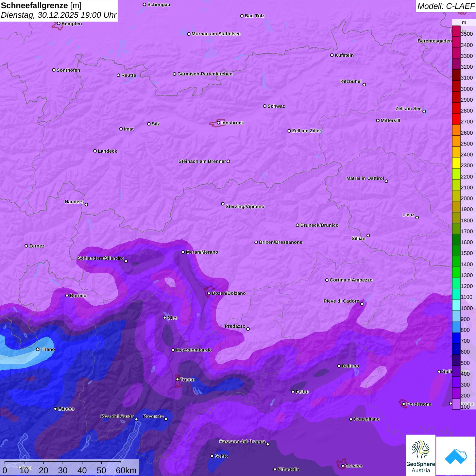Viewport: 476px width, 476px height.
Task: Click the Sillian location dot
Action: [x=368, y=235]
